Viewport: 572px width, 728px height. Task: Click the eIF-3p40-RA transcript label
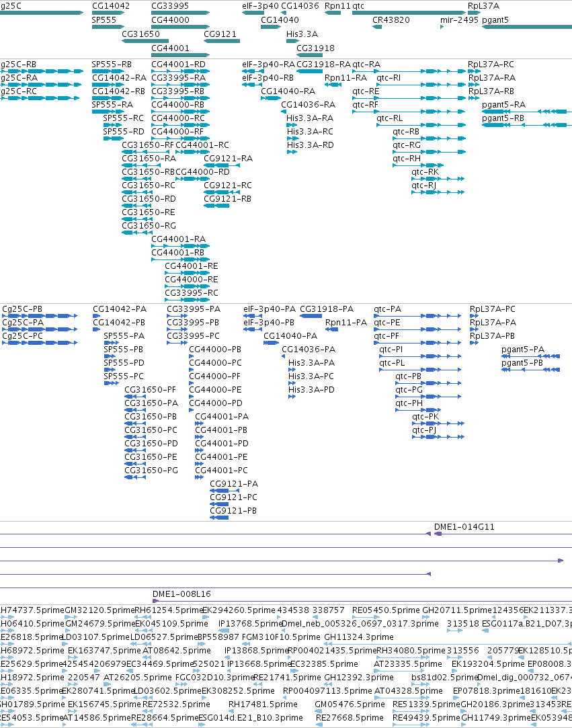pyautogui.click(x=268, y=65)
